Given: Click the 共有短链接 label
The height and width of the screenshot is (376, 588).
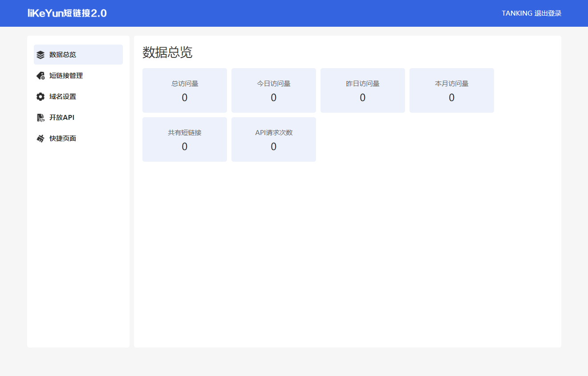Looking at the screenshot, I should click(x=185, y=132).
